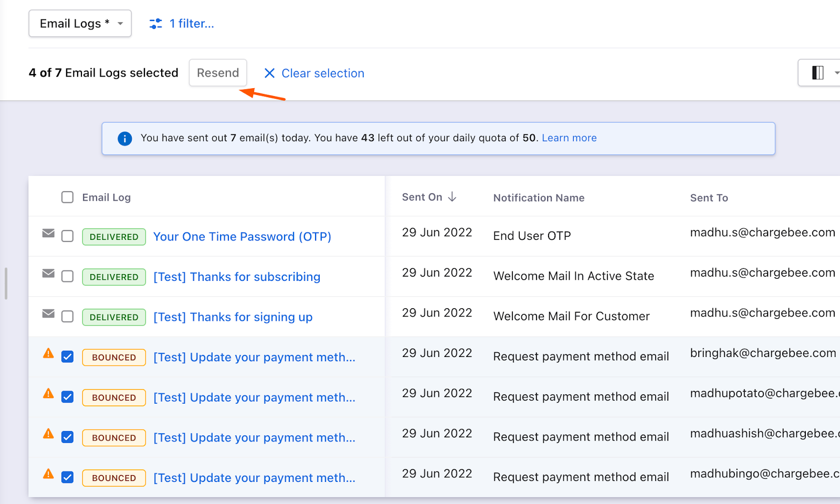Click the Sent On sort arrow
Image resolution: width=840 pixels, height=504 pixels.
tap(452, 197)
